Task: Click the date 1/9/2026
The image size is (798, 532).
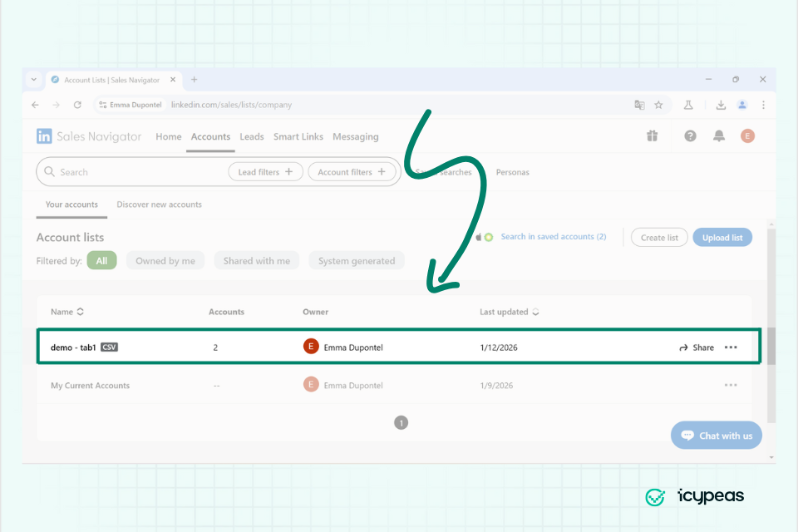Action: coord(496,386)
